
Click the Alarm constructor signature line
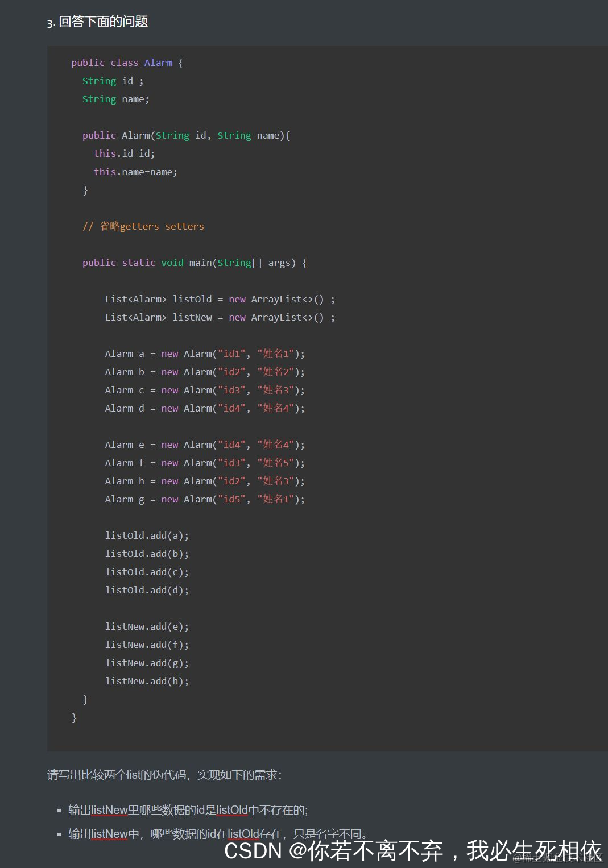click(x=187, y=135)
